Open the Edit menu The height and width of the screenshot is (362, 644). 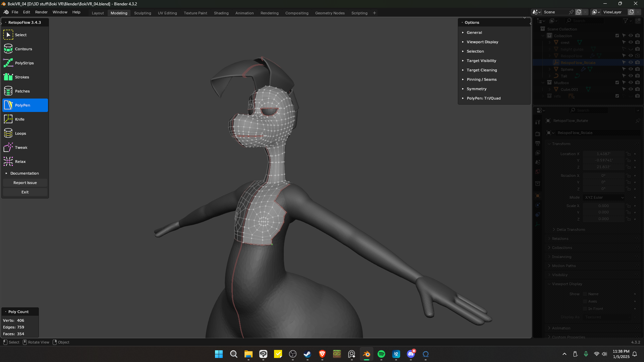coord(26,12)
